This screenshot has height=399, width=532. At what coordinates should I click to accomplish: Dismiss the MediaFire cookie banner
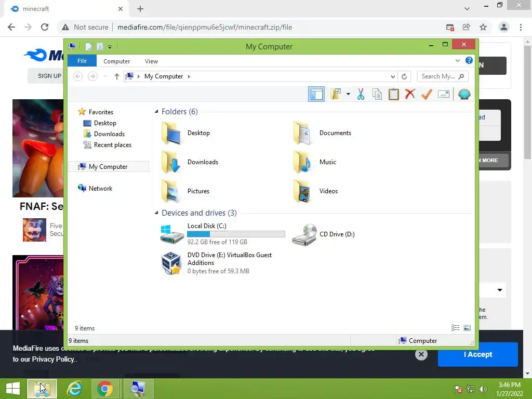[421, 354]
